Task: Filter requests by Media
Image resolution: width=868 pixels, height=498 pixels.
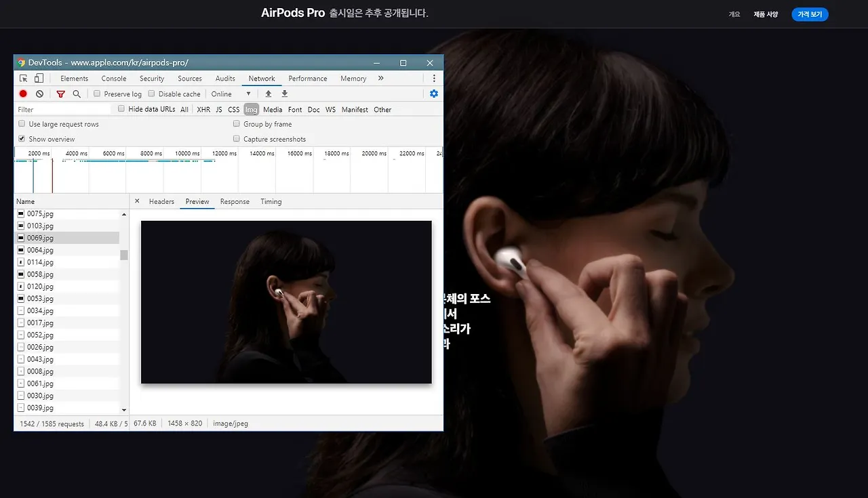Action: [x=273, y=110]
